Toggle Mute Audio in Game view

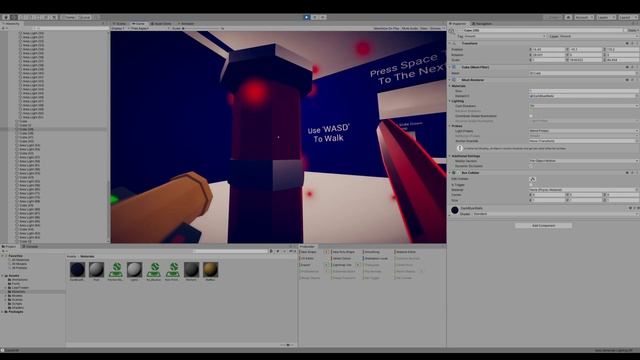tap(410, 29)
